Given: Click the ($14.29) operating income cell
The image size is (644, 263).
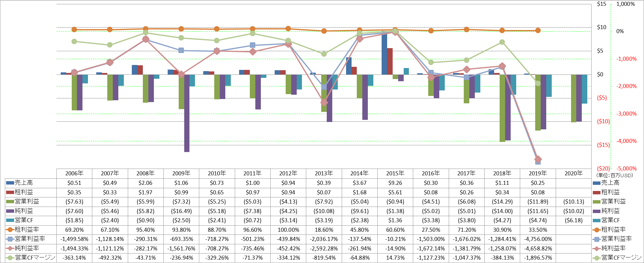Looking at the screenshot, I should point(502,202).
